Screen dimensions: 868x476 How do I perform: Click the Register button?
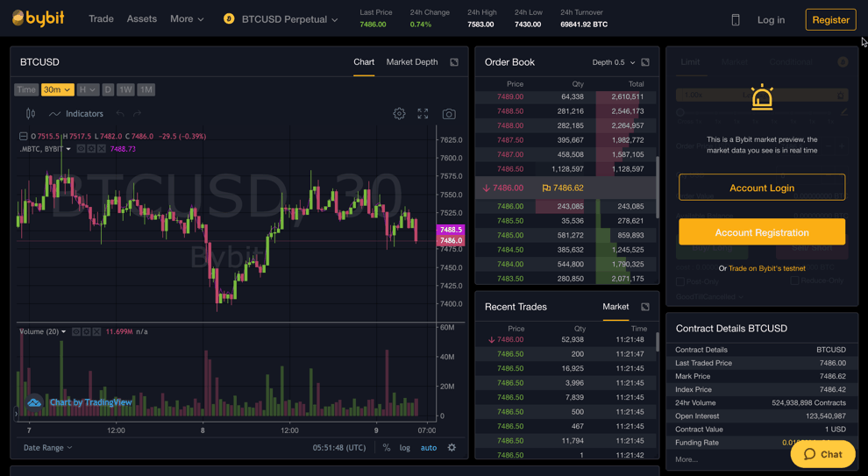tap(830, 20)
